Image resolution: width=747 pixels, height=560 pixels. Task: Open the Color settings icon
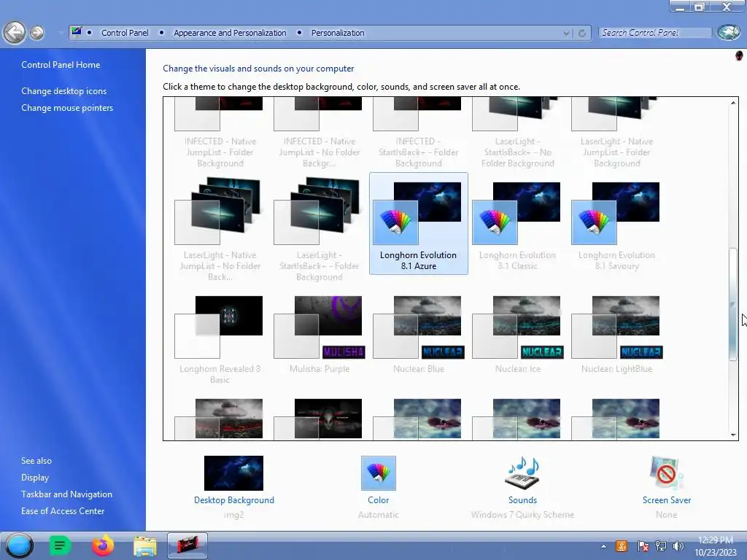(379, 473)
